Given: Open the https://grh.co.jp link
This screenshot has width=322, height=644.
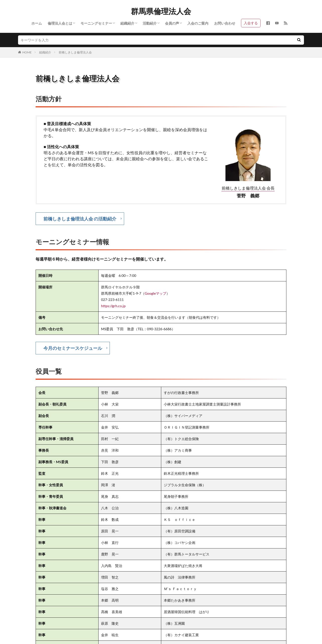Looking at the screenshot, I should click(113, 306).
